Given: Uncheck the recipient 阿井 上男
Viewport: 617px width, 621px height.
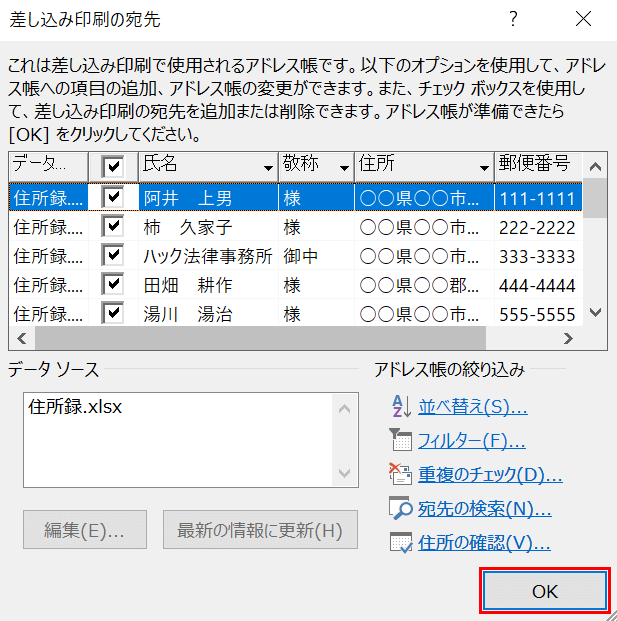Looking at the screenshot, I should point(113,196).
